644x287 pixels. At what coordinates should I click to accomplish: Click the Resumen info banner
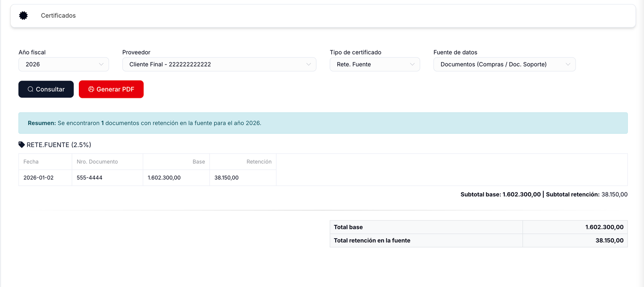point(323,123)
